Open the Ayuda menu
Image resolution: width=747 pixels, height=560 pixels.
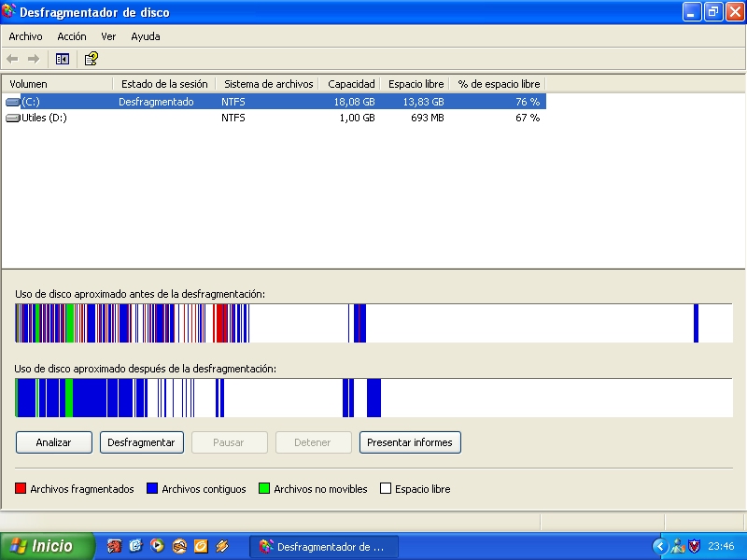145,36
